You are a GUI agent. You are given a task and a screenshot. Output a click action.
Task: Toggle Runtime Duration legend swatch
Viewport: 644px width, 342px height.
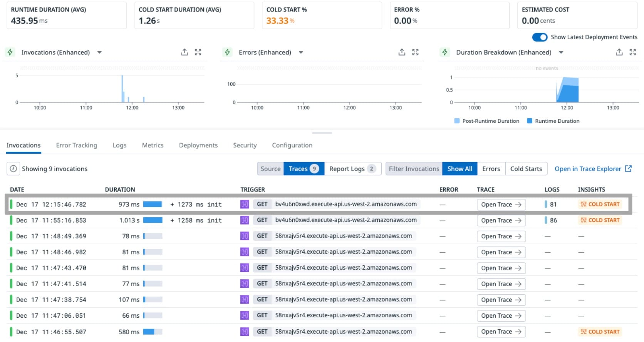530,121
